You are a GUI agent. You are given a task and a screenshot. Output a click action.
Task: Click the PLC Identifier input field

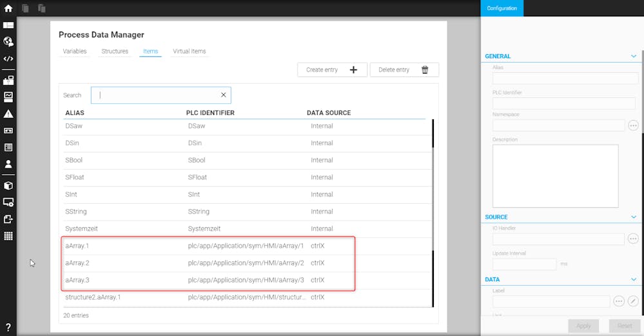click(563, 103)
